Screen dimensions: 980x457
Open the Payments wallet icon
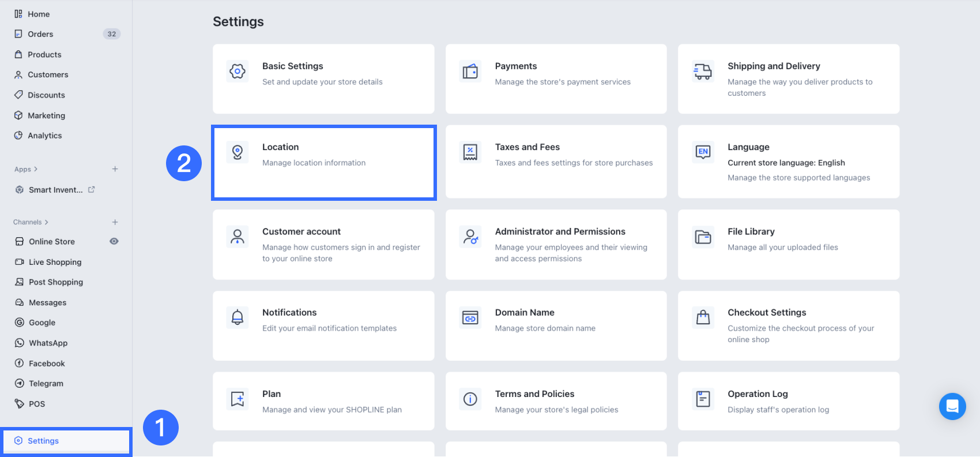coord(470,72)
